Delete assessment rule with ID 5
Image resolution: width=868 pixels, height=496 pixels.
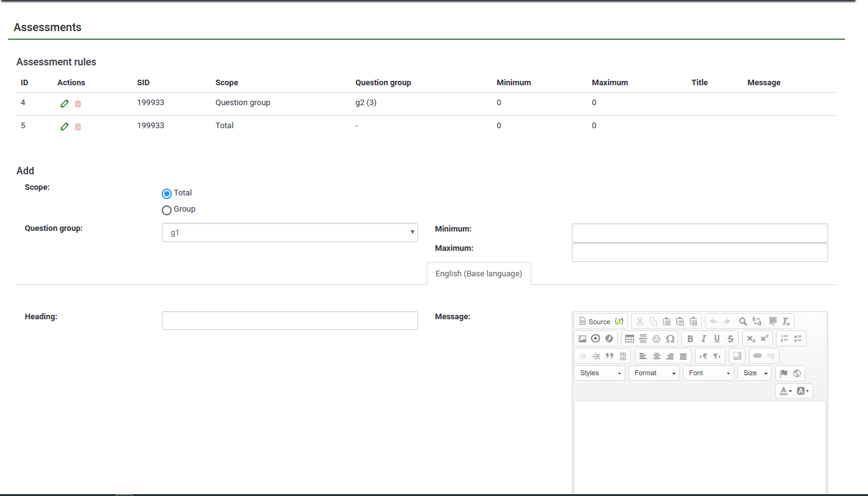[x=78, y=127]
